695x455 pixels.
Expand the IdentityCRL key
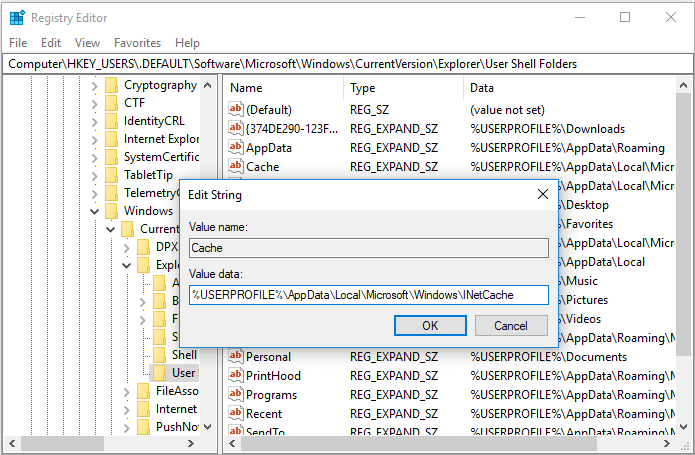(x=94, y=121)
